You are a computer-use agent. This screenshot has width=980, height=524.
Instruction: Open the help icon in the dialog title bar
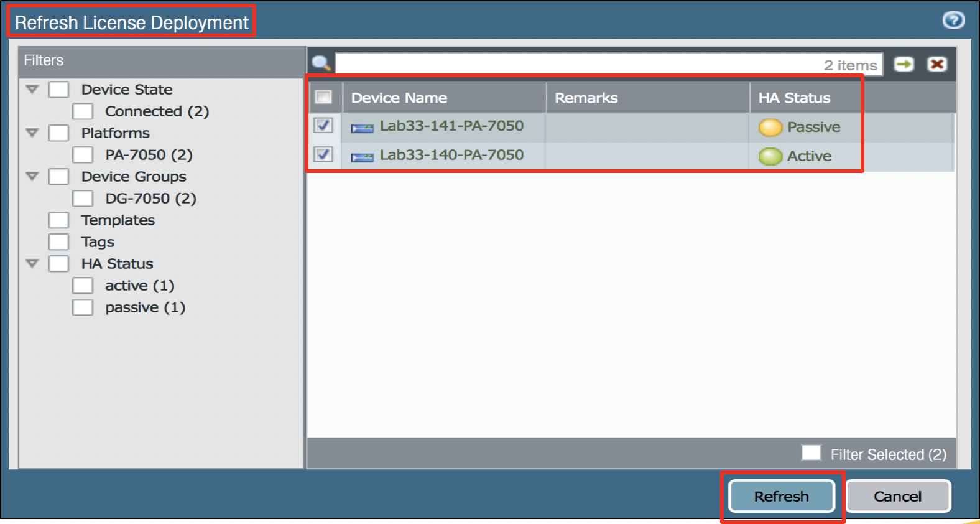(953, 21)
